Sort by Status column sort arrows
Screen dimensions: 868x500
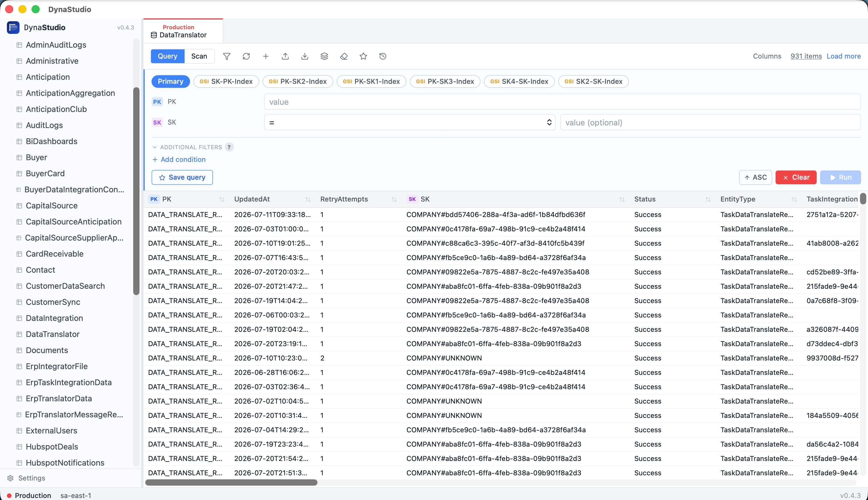[x=708, y=199]
